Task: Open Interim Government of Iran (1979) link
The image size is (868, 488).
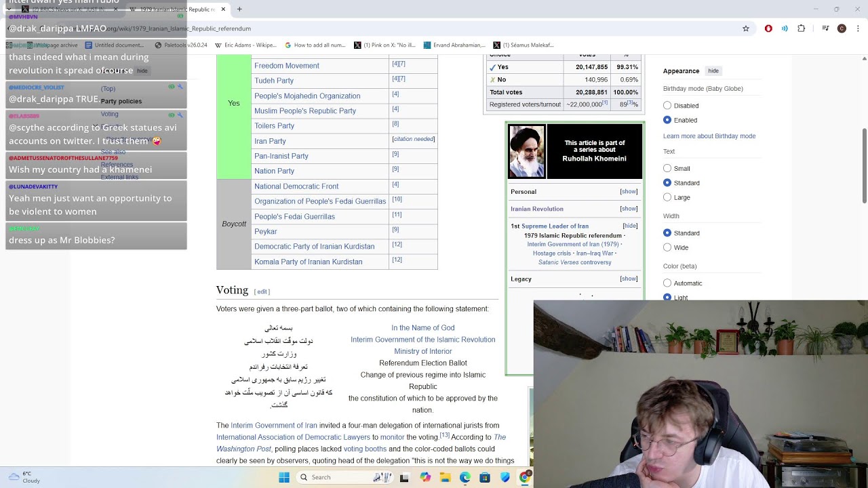Action: tap(573, 244)
